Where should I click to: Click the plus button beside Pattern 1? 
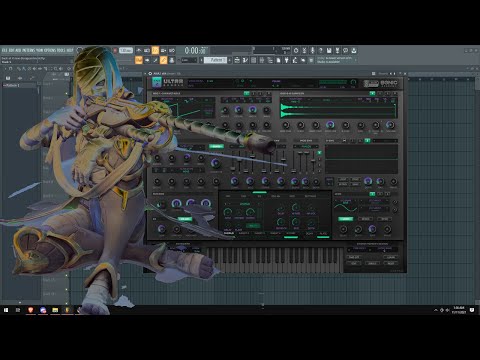[x=229, y=60]
